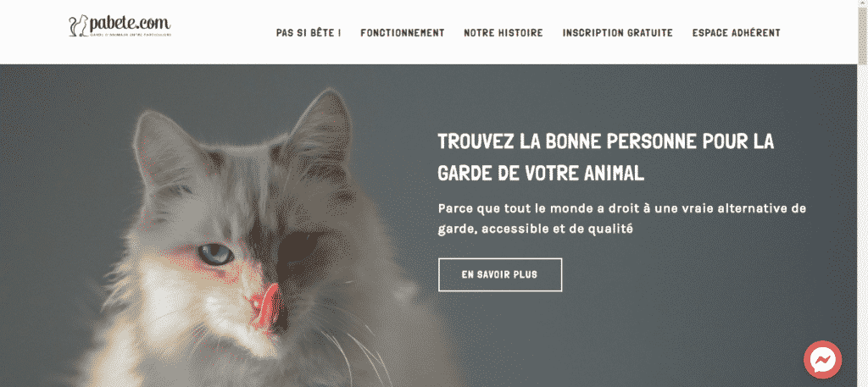
Task: Open the Messenger chat bubble
Action: pos(822,360)
